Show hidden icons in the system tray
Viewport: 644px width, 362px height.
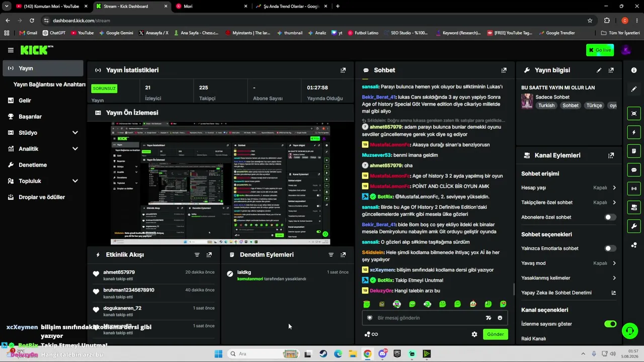583,354
